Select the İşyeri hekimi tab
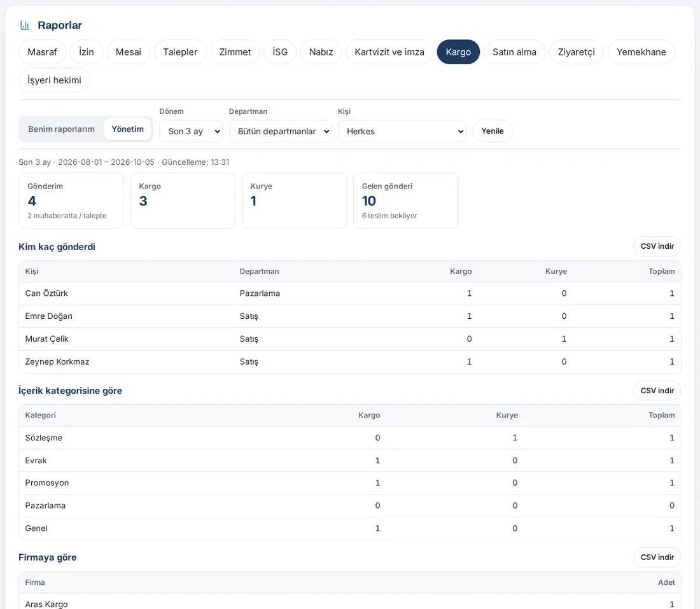 click(x=55, y=80)
